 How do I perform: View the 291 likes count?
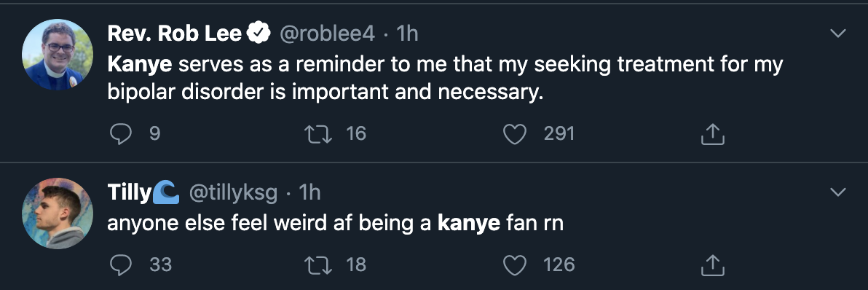[559, 134]
